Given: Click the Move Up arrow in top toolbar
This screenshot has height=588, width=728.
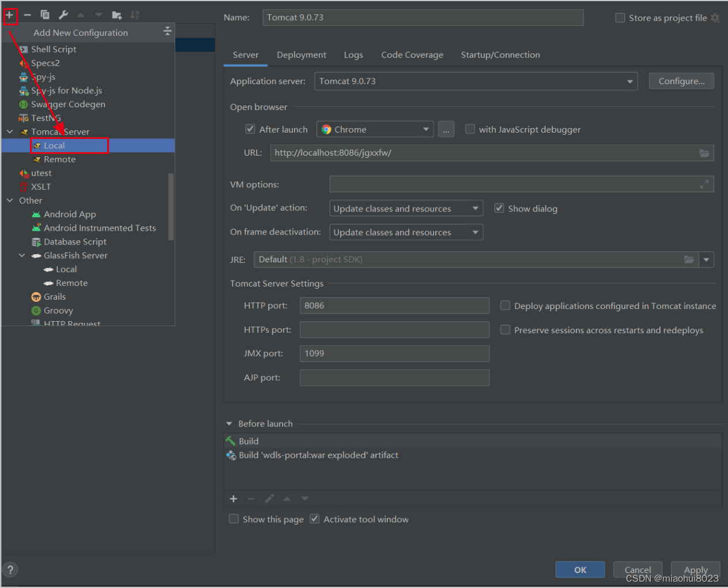Looking at the screenshot, I should coord(81,15).
